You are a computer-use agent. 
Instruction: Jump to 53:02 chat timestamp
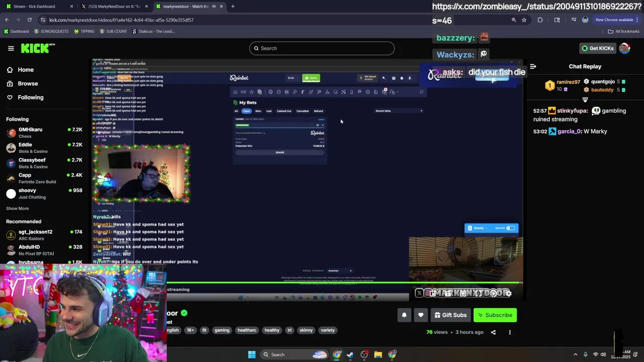click(540, 131)
